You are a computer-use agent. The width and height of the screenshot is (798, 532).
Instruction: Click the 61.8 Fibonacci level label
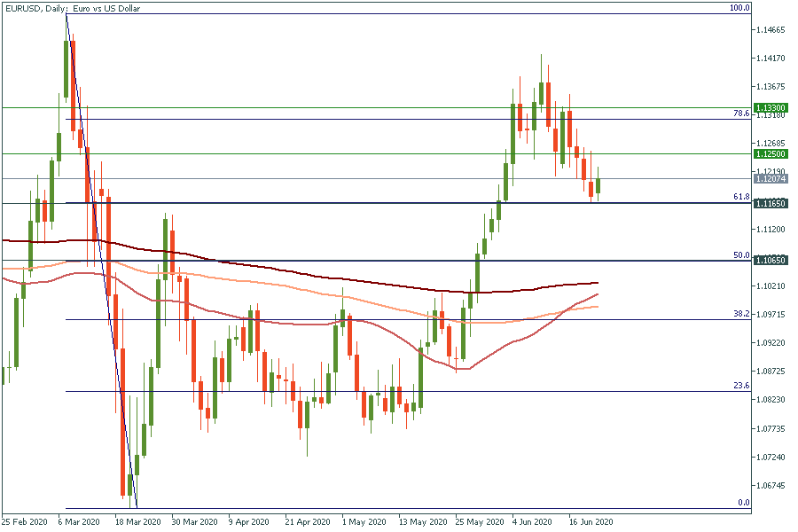pos(741,197)
